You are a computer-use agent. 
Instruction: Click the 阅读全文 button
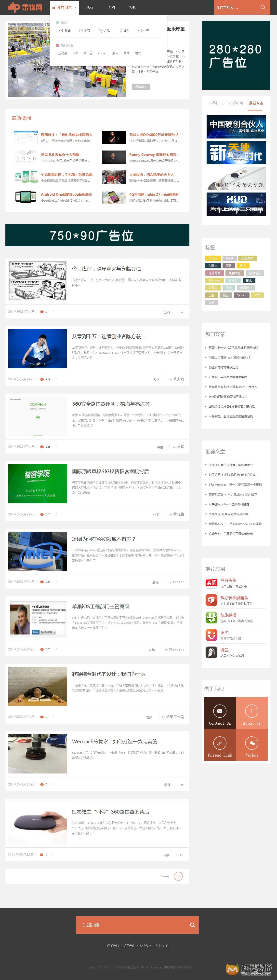[x=141, y=87]
